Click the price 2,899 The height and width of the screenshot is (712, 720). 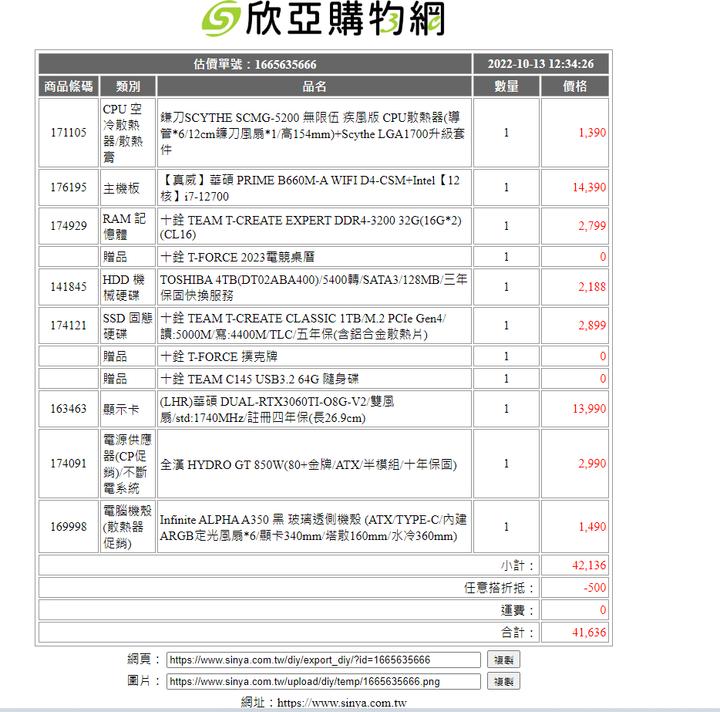pos(592,325)
